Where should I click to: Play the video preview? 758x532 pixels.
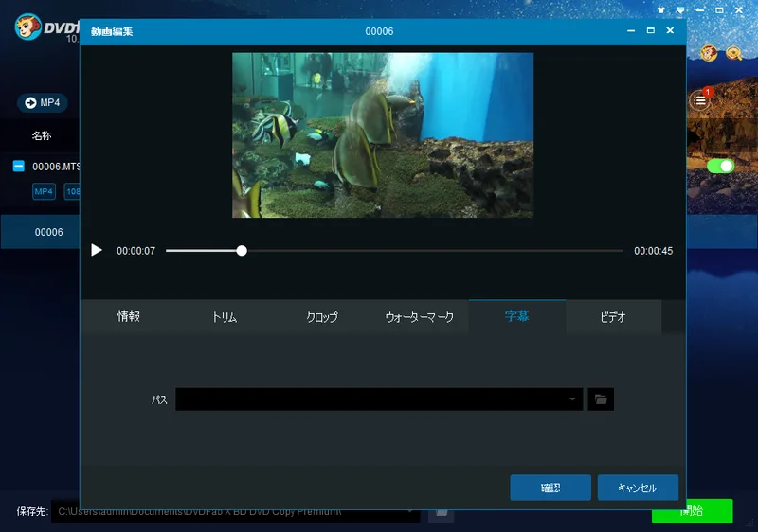click(96, 250)
